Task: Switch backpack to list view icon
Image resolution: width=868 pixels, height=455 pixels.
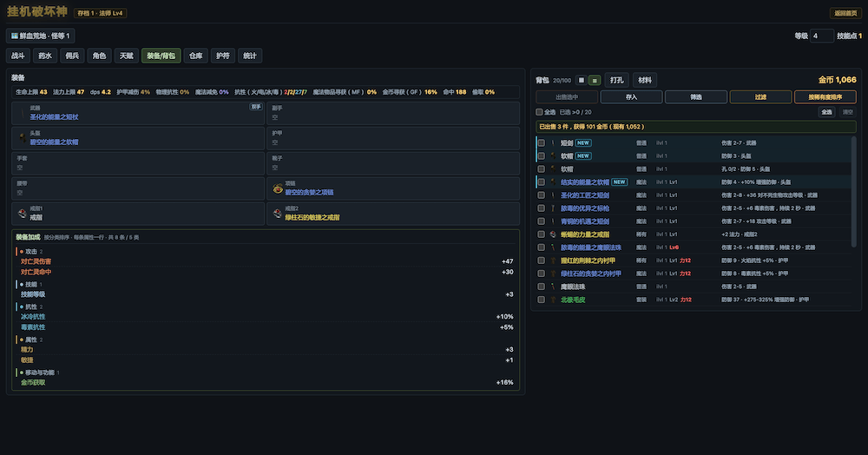Action: point(595,80)
